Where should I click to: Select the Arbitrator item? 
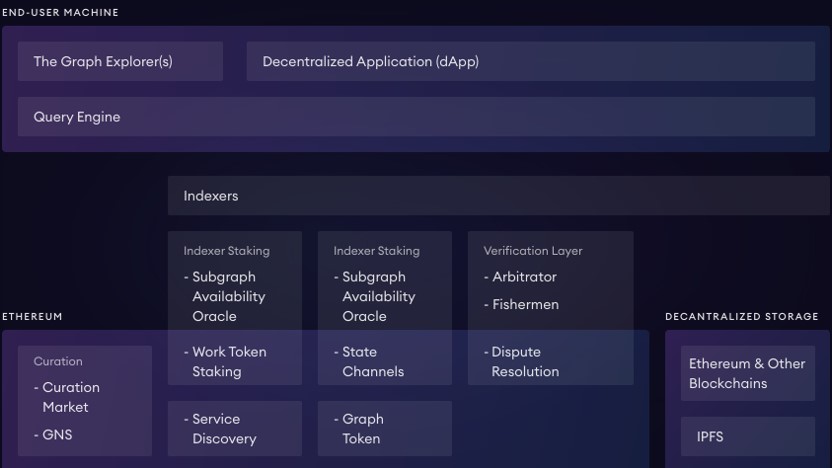[520, 277]
